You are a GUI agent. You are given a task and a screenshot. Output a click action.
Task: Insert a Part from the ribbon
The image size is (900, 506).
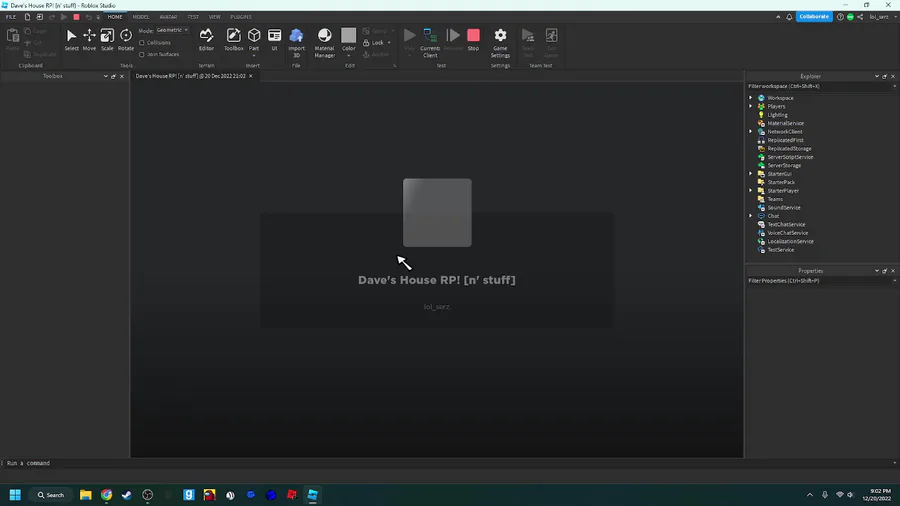click(254, 41)
